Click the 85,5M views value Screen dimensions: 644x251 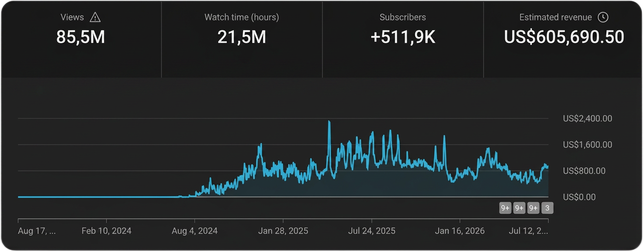click(x=81, y=37)
